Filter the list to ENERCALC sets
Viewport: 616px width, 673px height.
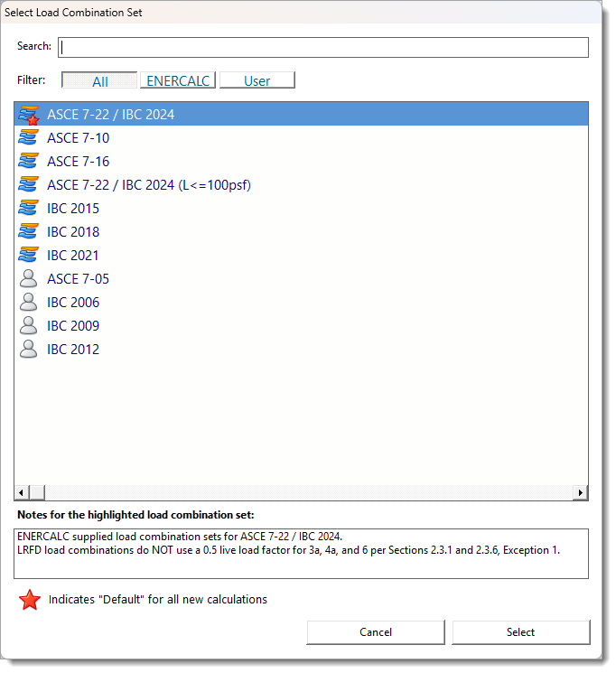click(x=178, y=80)
